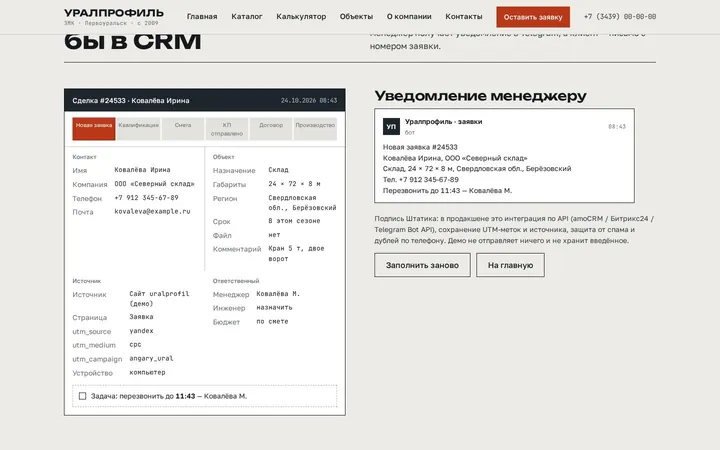
Task: Select the Производство stage tab
Action: [x=315, y=129]
